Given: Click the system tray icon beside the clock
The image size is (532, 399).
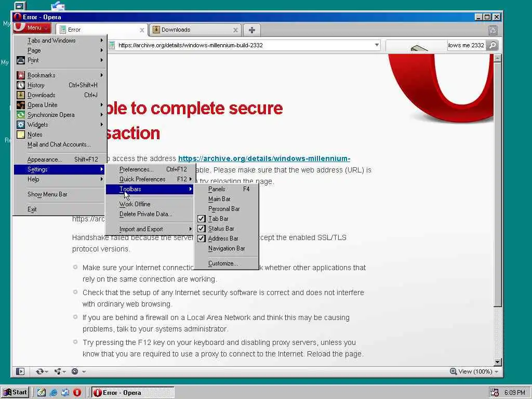Looking at the screenshot, I should coord(495,393).
